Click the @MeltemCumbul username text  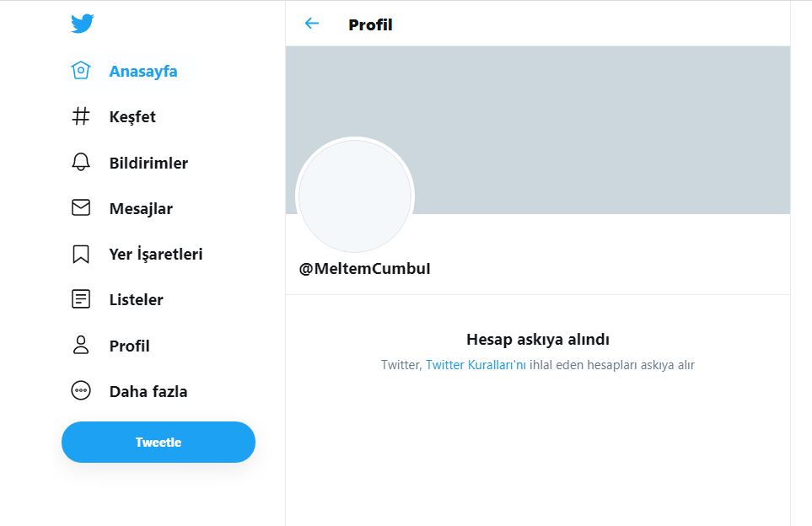tap(364, 269)
